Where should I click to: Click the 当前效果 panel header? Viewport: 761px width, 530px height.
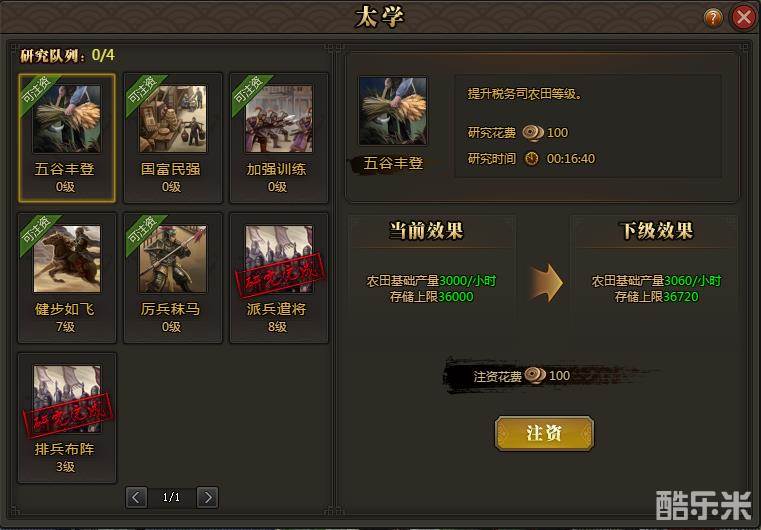(426, 231)
